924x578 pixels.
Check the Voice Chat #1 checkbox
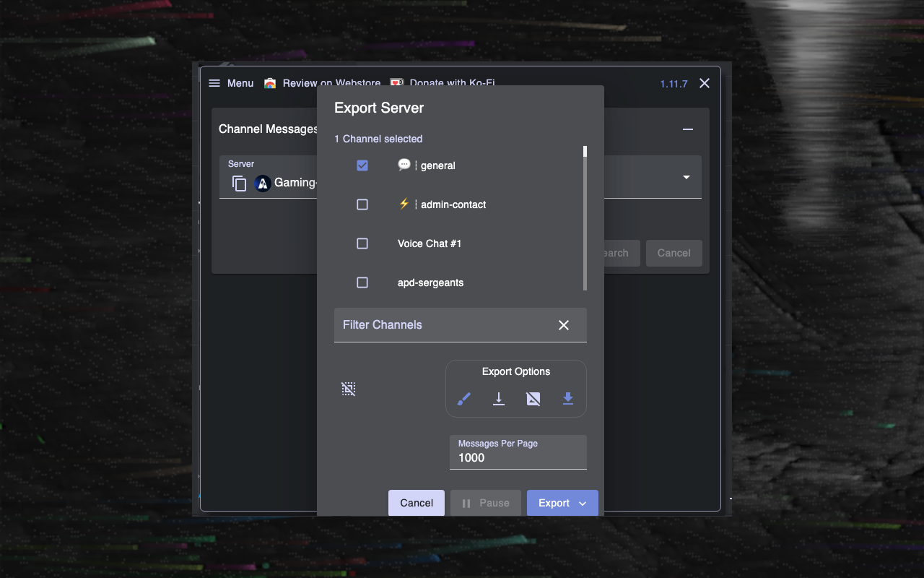point(362,243)
